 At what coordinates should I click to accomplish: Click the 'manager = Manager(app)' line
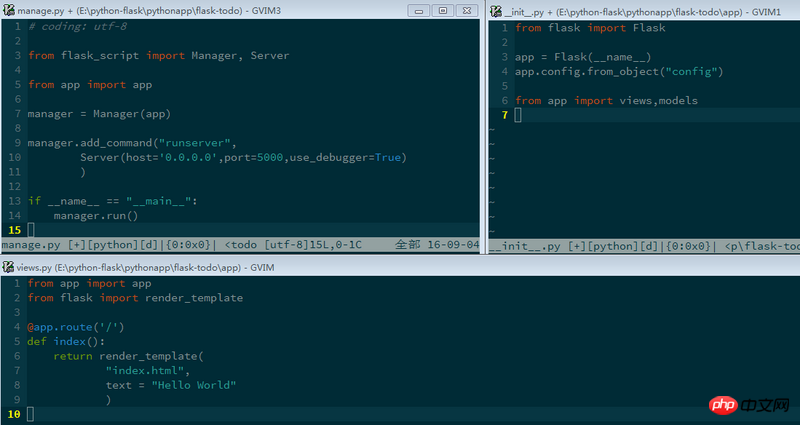pyautogui.click(x=99, y=114)
